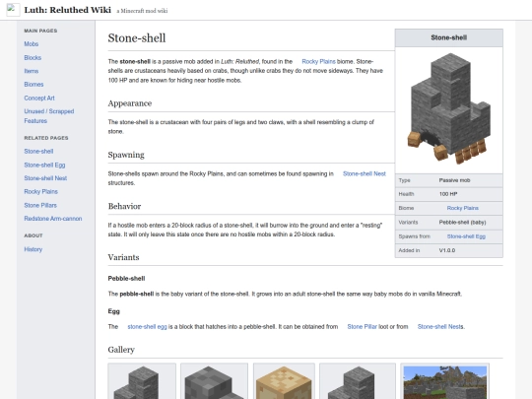The width and height of the screenshot is (532, 399).
Task: Click the Variants section heading
Action: click(x=123, y=257)
